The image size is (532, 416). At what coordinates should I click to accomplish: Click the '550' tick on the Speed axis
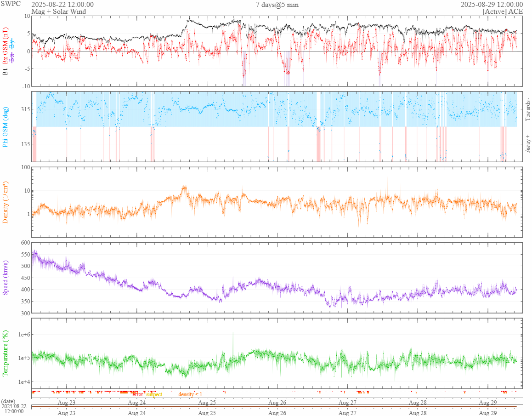(25, 254)
